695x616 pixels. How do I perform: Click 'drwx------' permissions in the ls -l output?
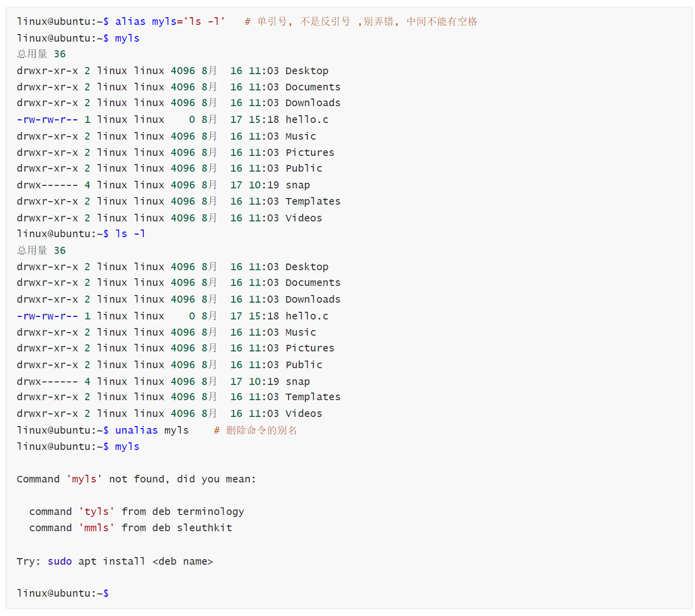click(47, 381)
